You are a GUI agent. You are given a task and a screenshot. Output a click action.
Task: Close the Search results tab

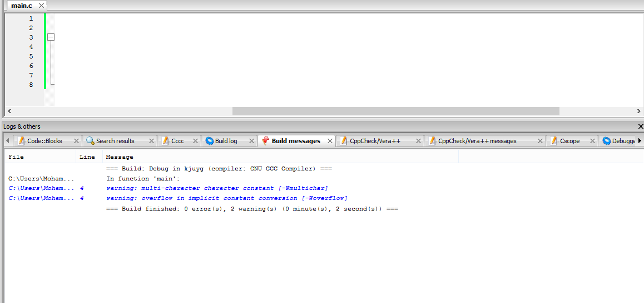pos(151,141)
